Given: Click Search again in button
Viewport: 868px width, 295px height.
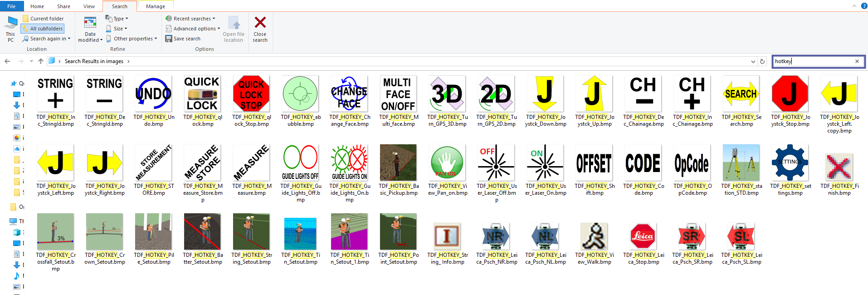Looking at the screenshot, I should click(x=46, y=39).
